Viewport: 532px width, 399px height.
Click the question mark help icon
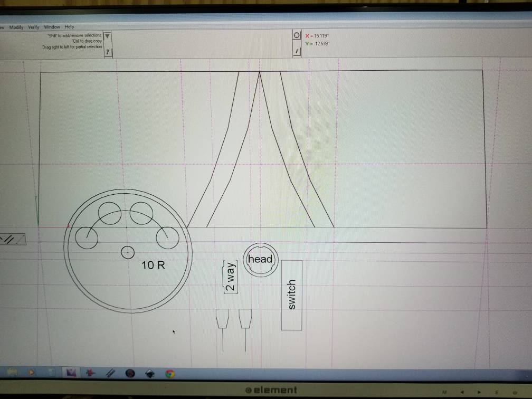pos(108,52)
